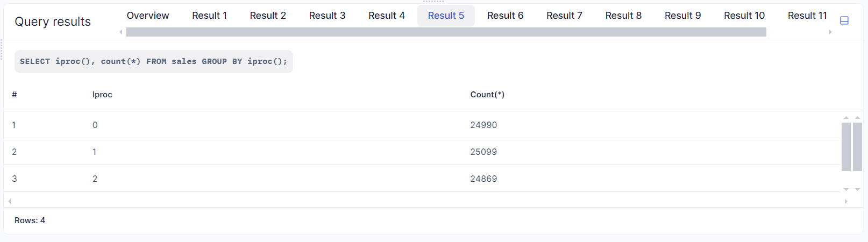Click the Count(*) column header
The image size is (868, 242).
point(487,95)
